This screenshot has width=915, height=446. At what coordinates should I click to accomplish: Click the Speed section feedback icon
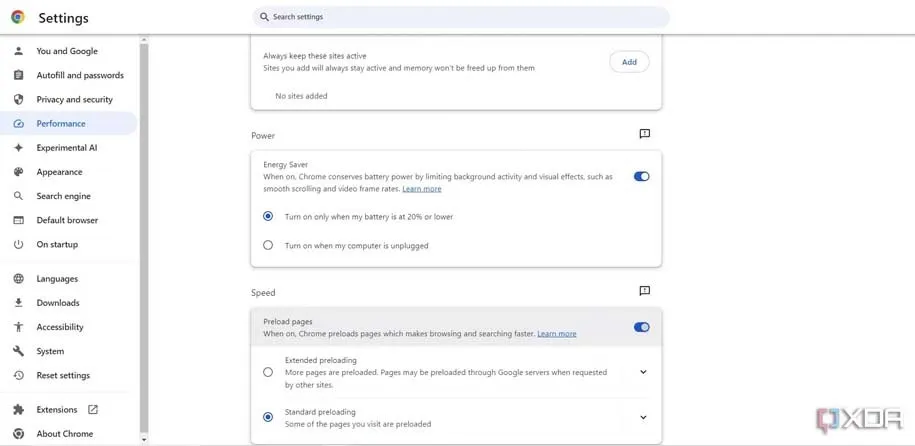click(x=645, y=291)
